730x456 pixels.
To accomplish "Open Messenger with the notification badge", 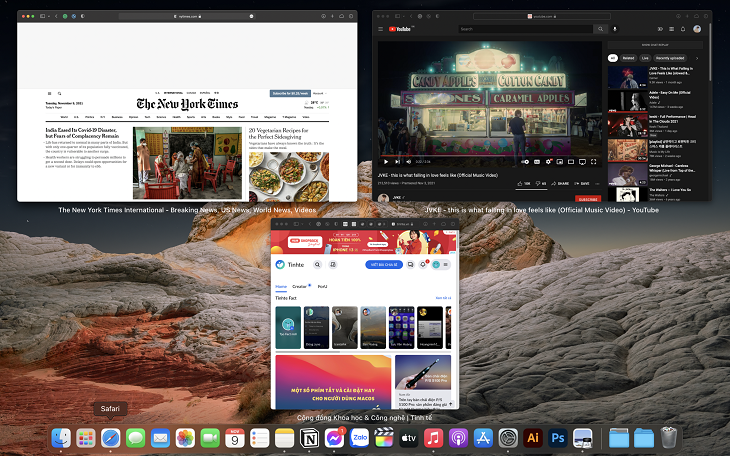I will pos(334,438).
